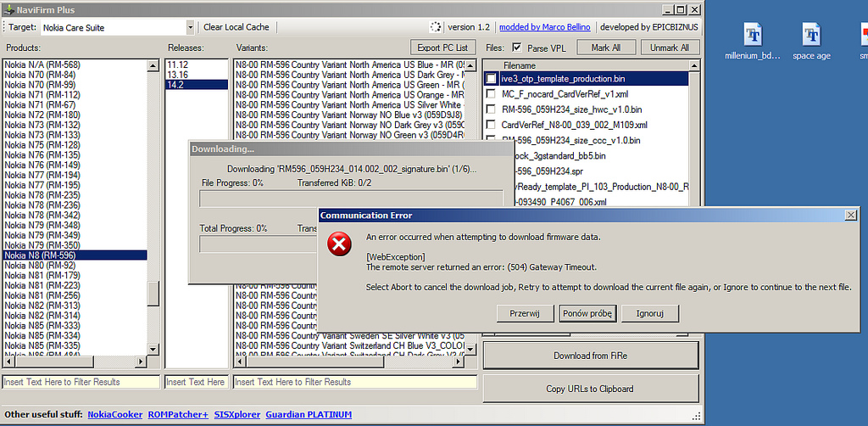Click the File Progress bar in Downloading dialog
The height and width of the screenshot is (426, 868).
[x=351, y=199]
